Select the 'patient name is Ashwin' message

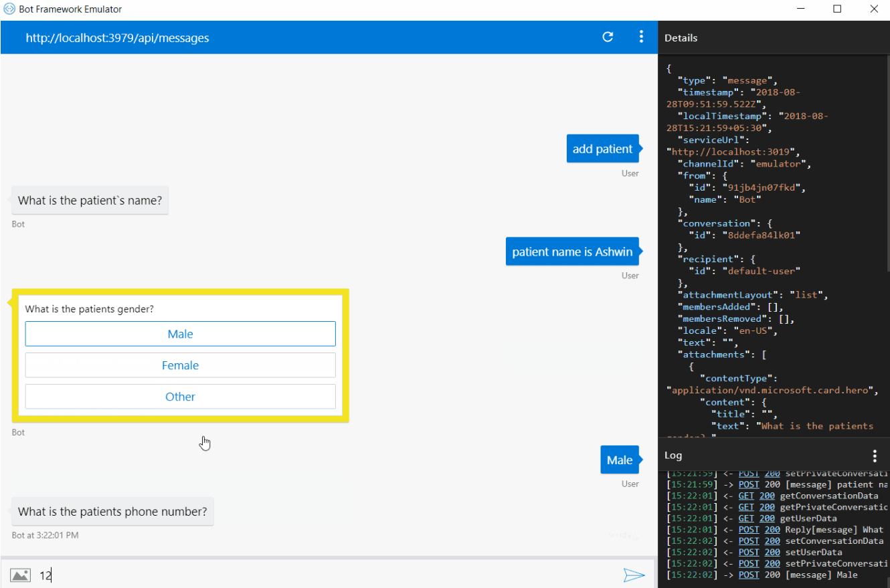(572, 252)
